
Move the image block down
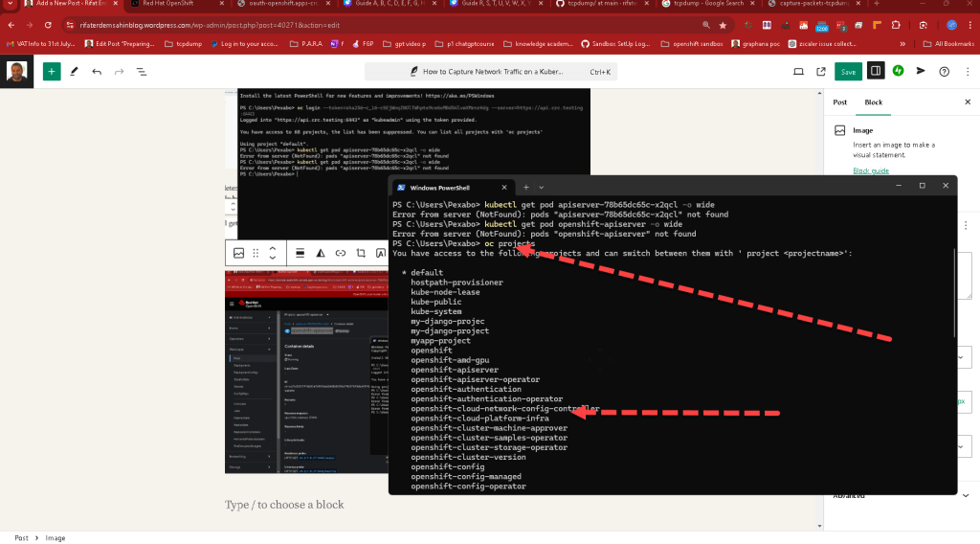pyautogui.click(x=273, y=258)
